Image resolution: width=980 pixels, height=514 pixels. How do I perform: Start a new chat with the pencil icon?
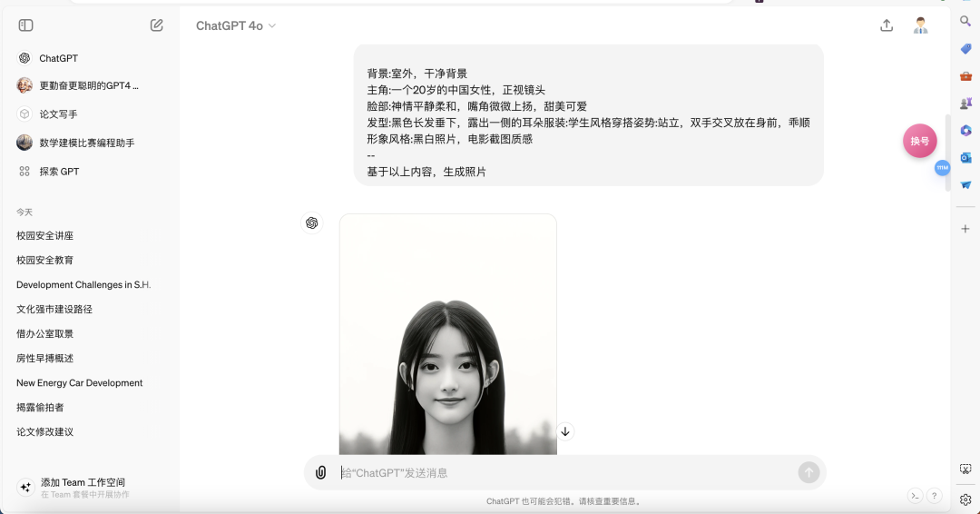click(x=156, y=25)
